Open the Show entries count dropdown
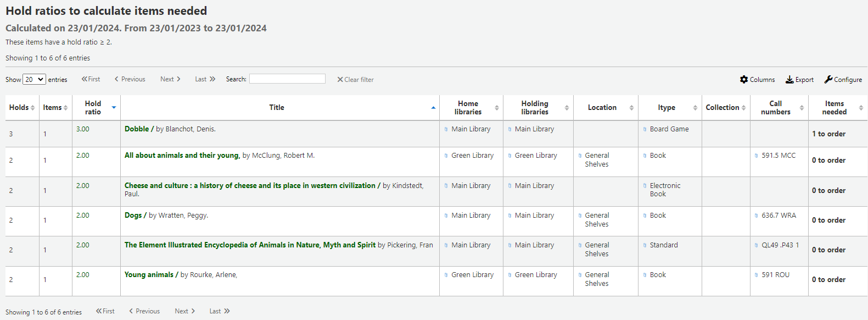The height and width of the screenshot is (320, 868). 34,80
